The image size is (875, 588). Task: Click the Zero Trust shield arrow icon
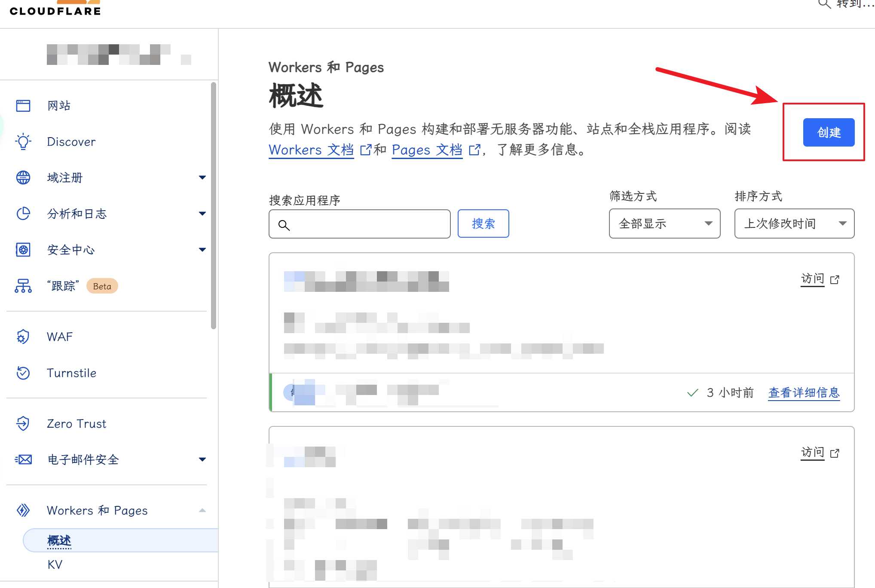click(x=23, y=423)
